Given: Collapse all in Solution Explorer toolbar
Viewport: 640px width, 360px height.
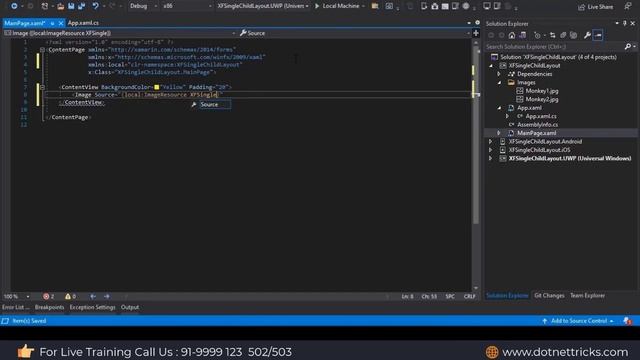Looking at the screenshot, I should (563, 36).
